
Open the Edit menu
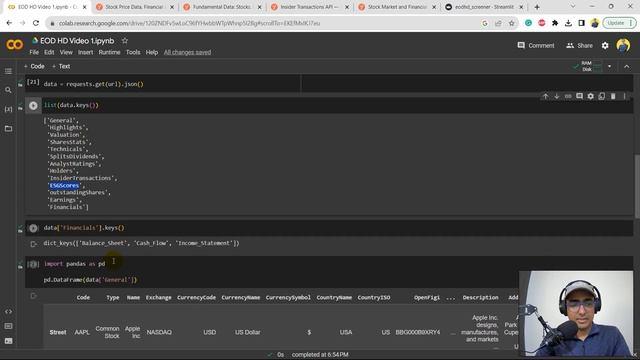pyautogui.click(x=49, y=52)
